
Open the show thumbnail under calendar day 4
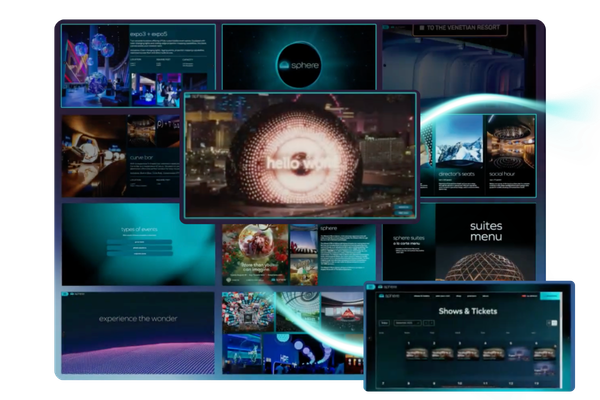(x=493, y=354)
